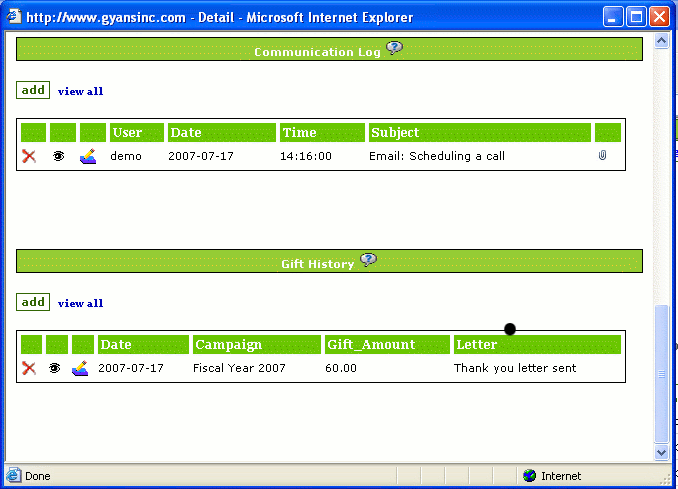This screenshot has width=678, height=489.
Task: Open help for Gift History section
Action: (368, 260)
